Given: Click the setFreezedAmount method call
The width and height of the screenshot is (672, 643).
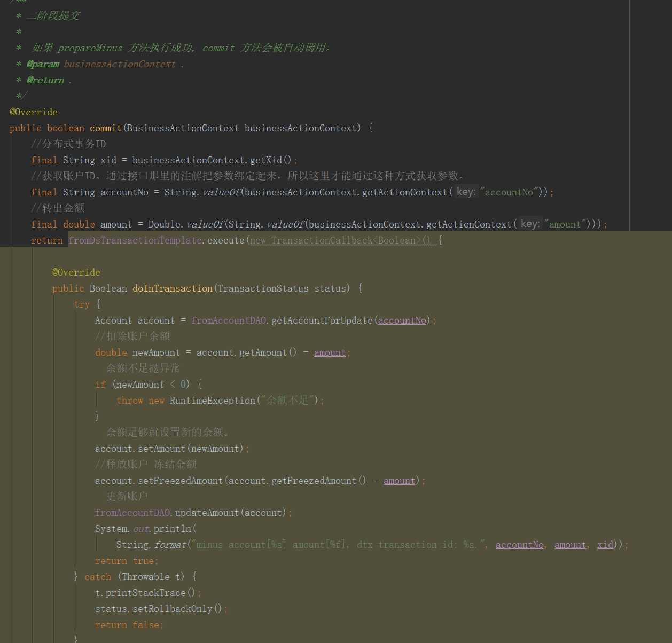Looking at the screenshot, I should (181, 481).
